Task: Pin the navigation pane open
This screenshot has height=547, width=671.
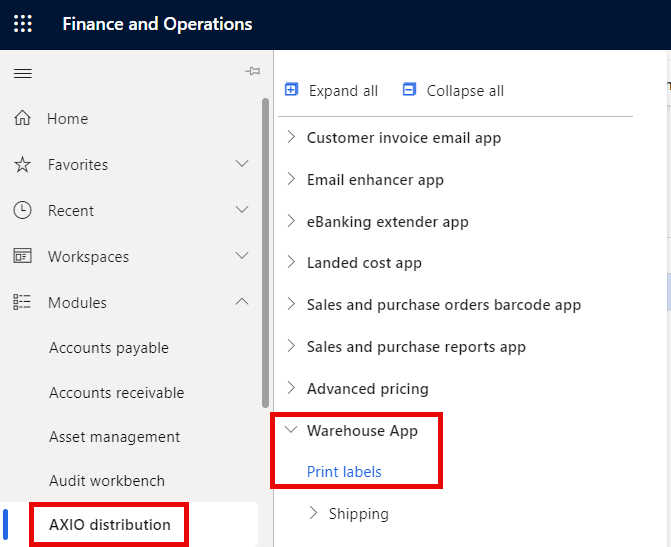Action: (x=252, y=72)
